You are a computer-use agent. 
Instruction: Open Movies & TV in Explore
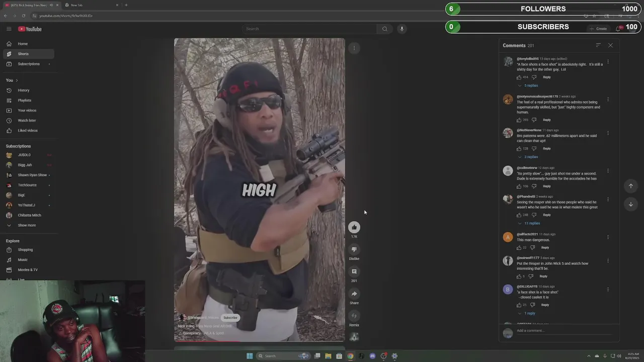(29, 270)
